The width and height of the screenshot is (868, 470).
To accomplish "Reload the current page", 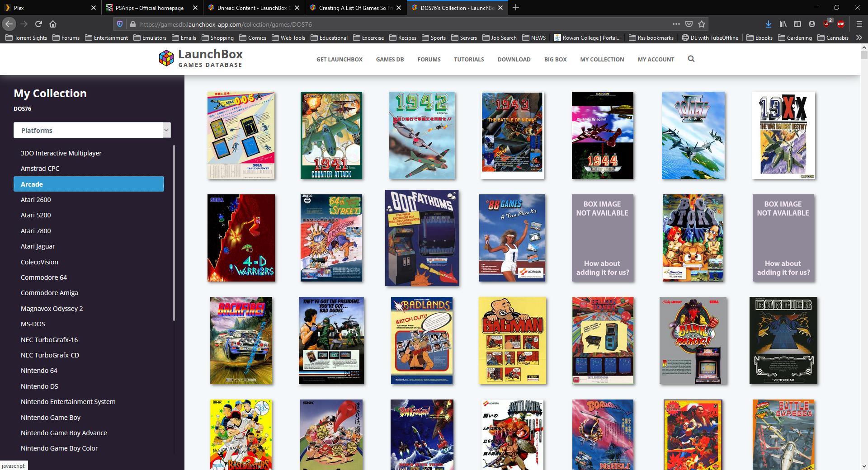I will (x=38, y=24).
